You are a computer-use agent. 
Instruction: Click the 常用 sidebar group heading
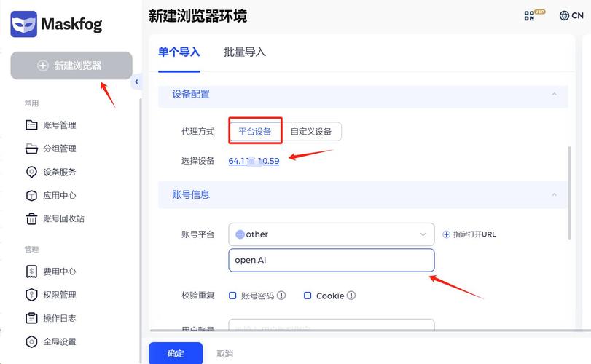tap(31, 103)
